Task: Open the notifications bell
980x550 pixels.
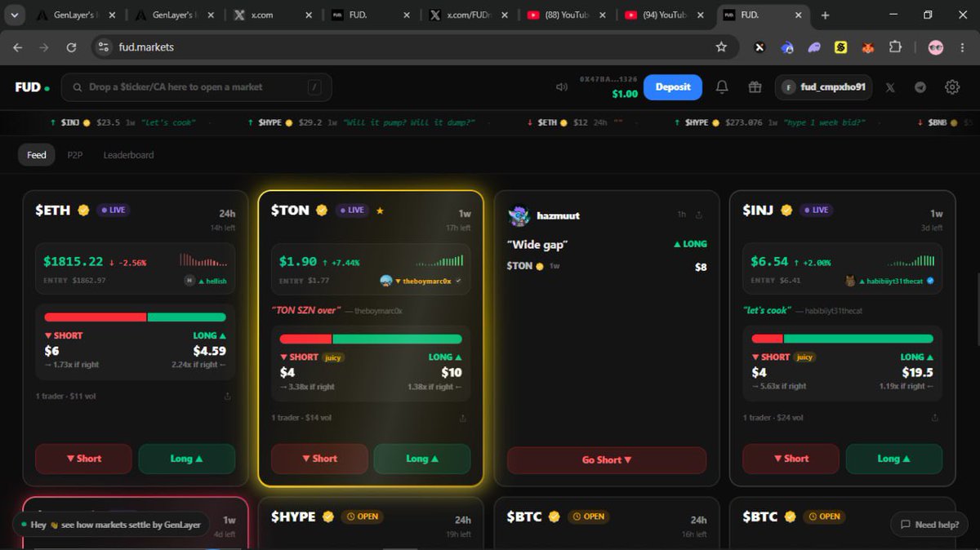Action: (722, 87)
